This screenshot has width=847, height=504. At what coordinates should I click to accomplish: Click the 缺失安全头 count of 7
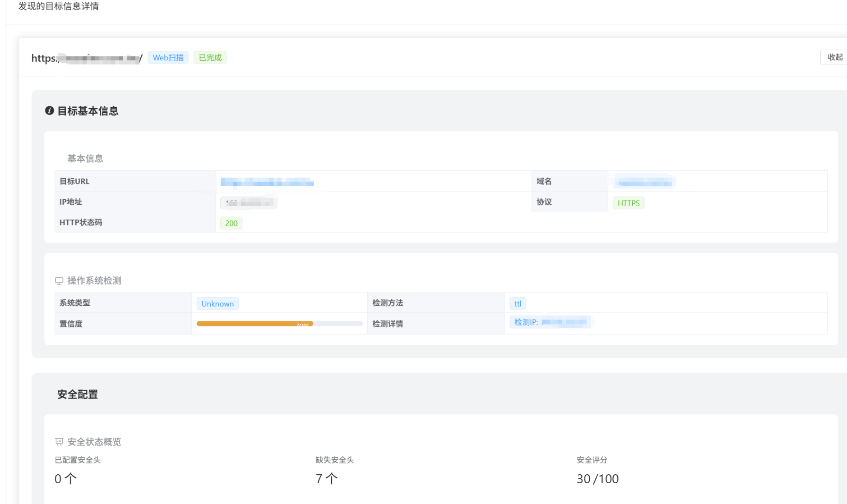pyautogui.click(x=326, y=479)
